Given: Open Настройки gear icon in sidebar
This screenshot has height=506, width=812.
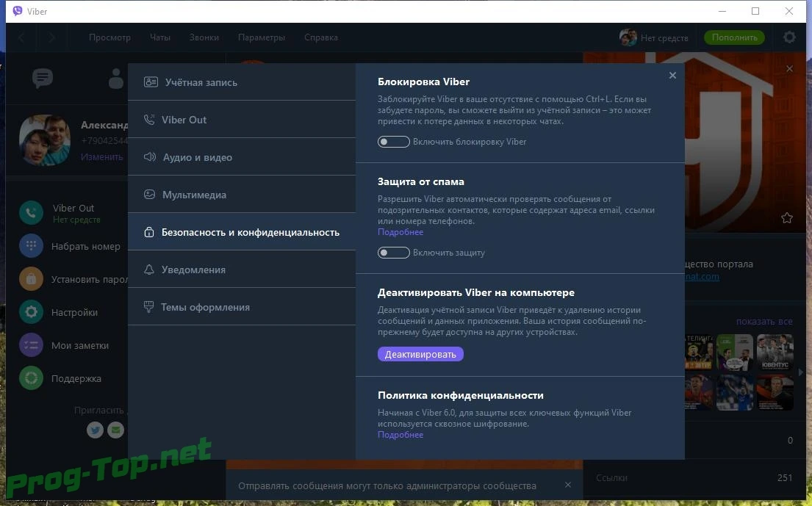Looking at the screenshot, I should coord(31,312).
